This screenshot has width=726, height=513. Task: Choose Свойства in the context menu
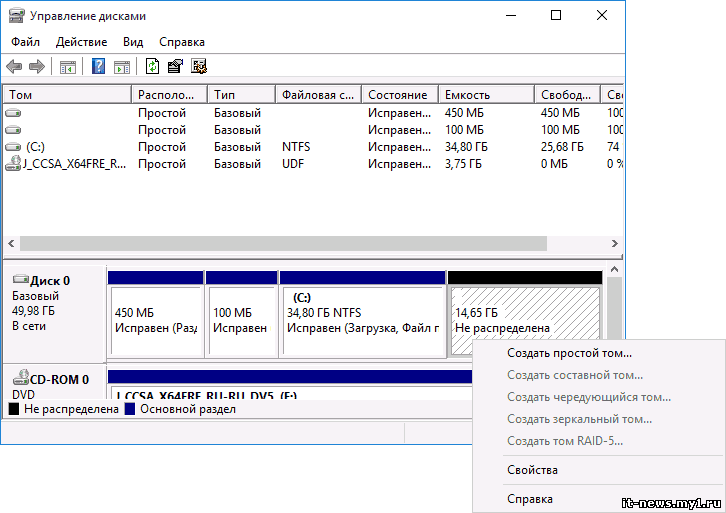tap(598, 470)
